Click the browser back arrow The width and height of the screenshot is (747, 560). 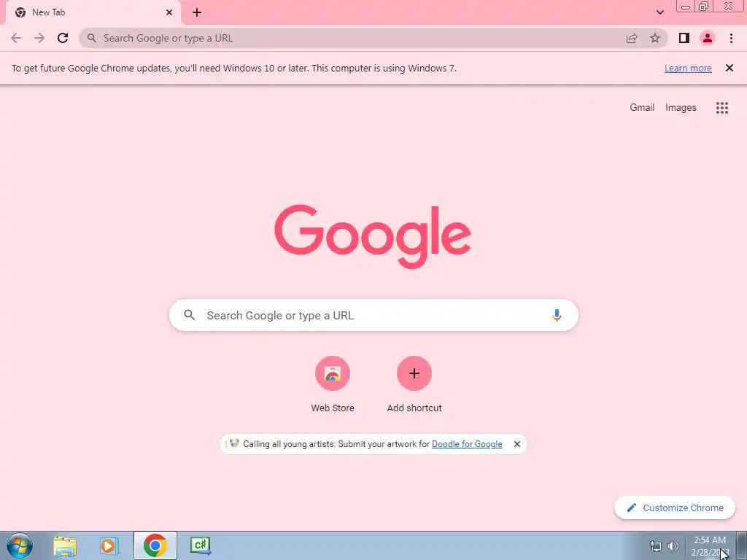[16, 38]
